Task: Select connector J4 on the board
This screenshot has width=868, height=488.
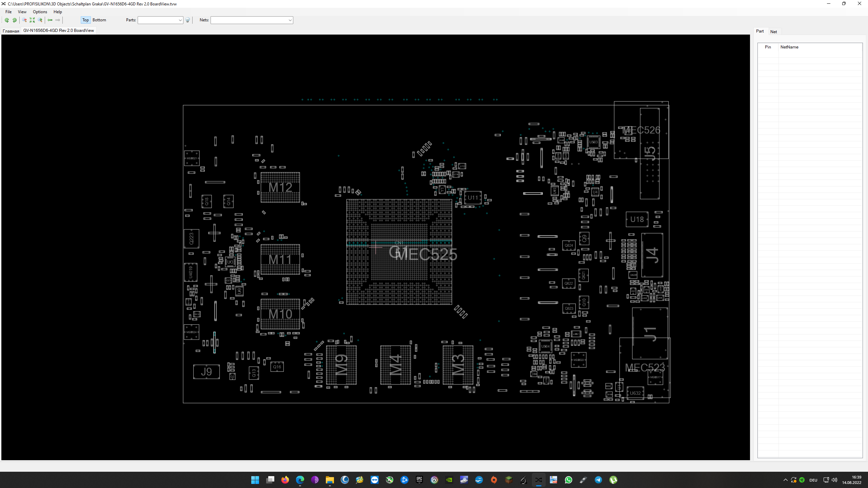Action: point(652,255)
